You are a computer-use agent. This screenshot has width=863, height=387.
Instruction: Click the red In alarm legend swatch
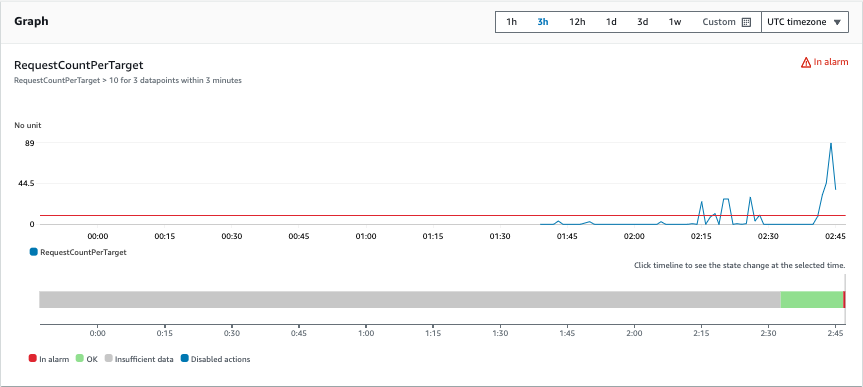click(32, 358)
